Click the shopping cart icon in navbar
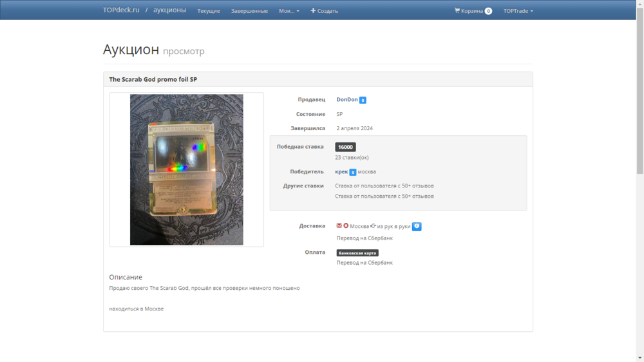 click(x=457, y=10)
